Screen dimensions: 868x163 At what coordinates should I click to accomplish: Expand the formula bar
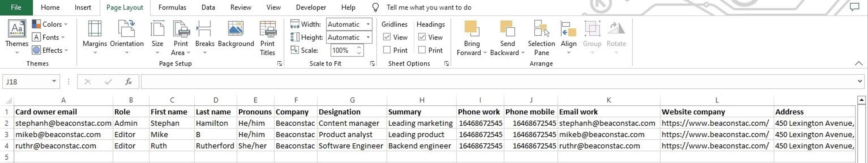(860, 81)
